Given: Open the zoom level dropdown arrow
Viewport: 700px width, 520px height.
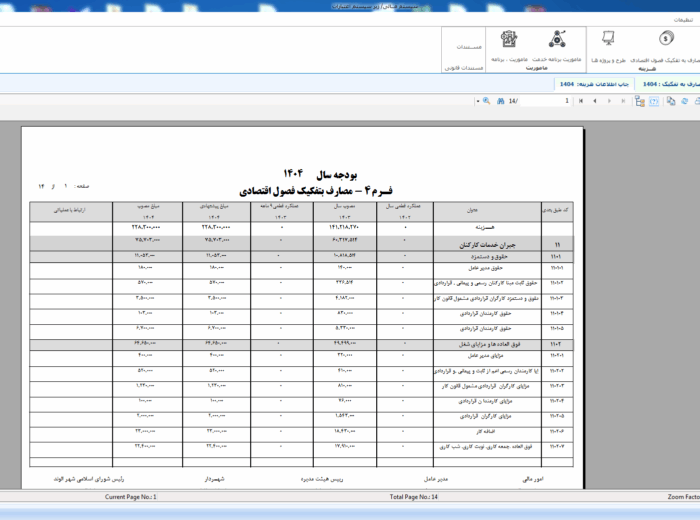Looking at the screenshot, I should [x=476, y=101].
